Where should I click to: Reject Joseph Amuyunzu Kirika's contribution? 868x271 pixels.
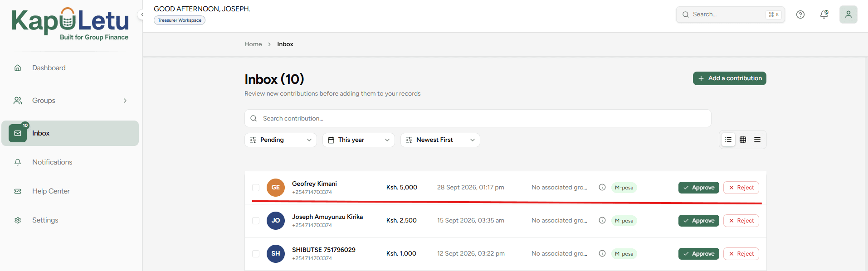tap(741, 221)
